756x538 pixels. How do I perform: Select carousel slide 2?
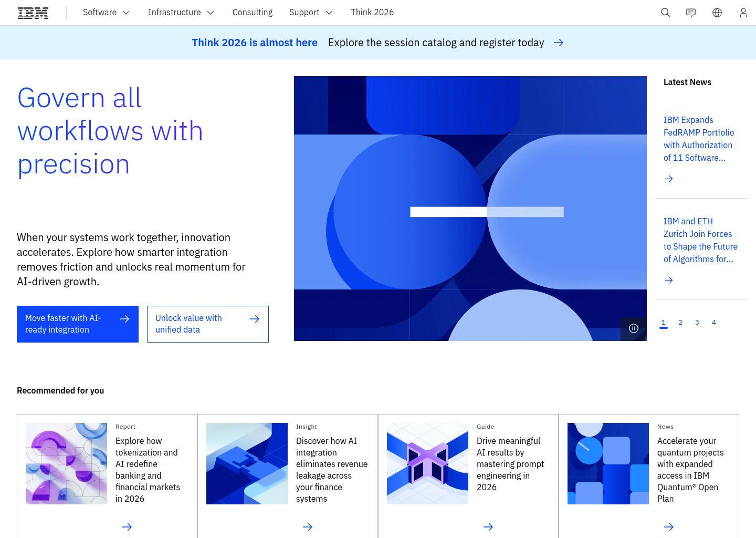(680, 322)
